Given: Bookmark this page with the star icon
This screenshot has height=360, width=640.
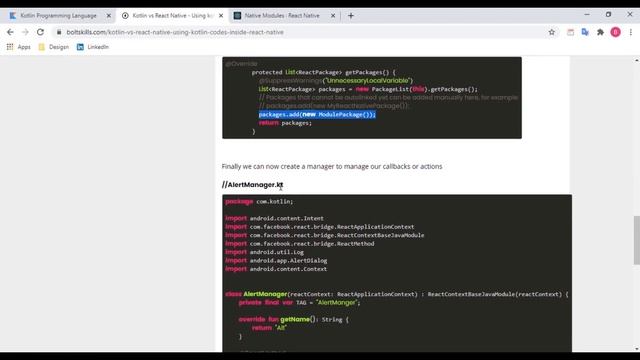Looking at the screenshot, I should tap(552, 32).
